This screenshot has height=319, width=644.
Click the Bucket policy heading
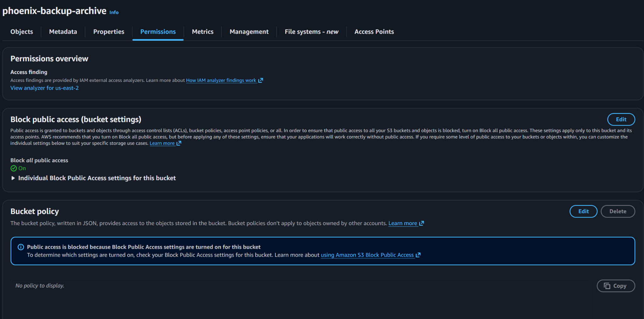[35, 211]
